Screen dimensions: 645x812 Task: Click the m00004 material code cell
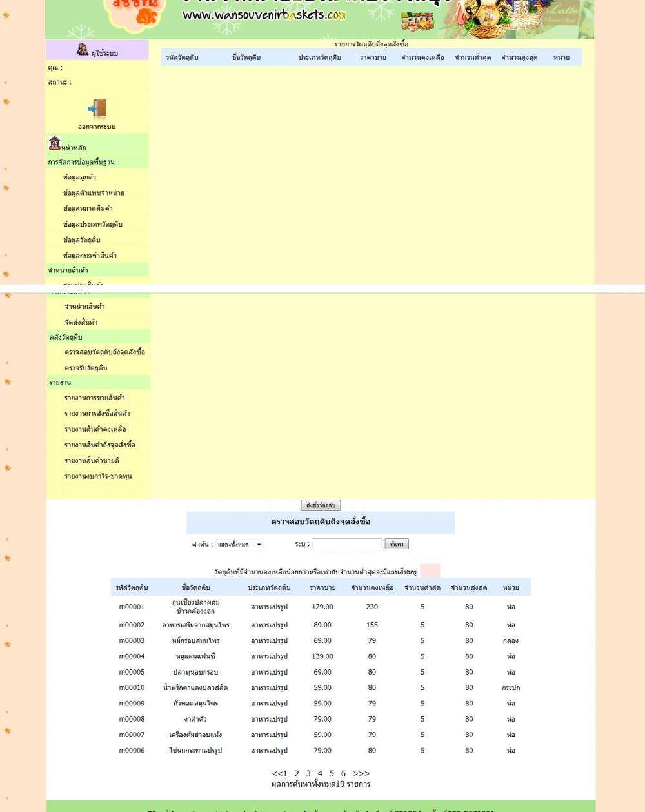(132, 656)
